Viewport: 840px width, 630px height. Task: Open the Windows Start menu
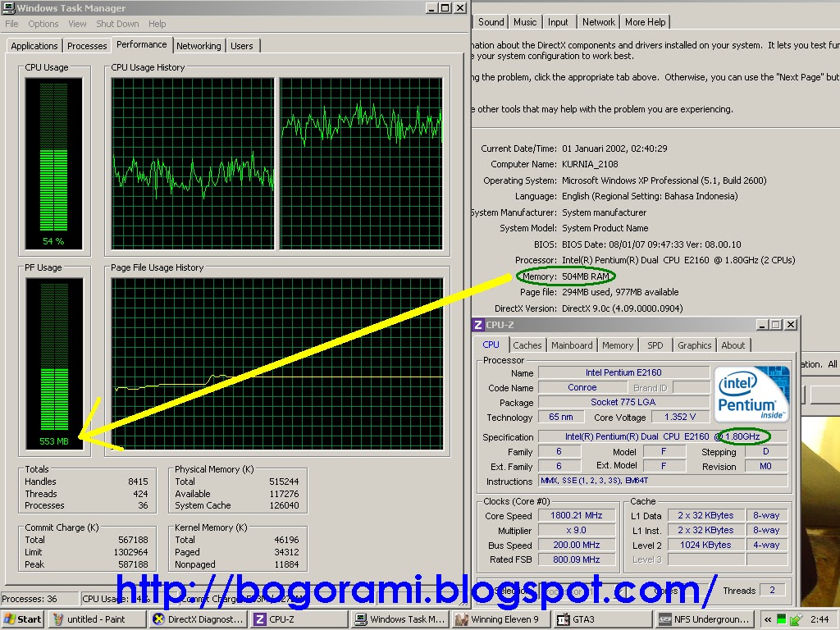(22, 619)
